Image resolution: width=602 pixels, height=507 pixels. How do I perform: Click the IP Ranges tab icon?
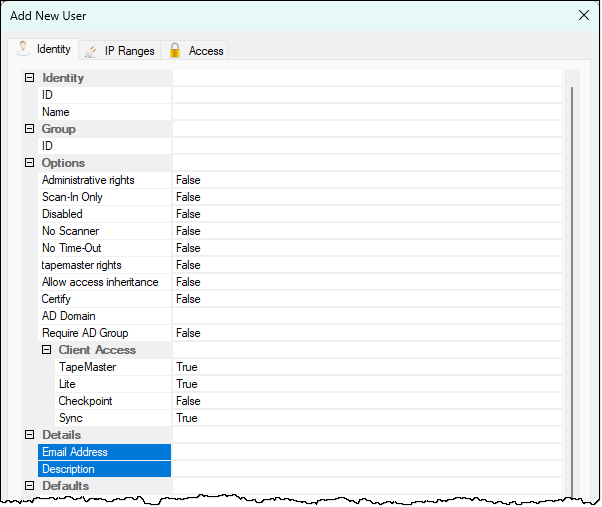coord(91,50)
